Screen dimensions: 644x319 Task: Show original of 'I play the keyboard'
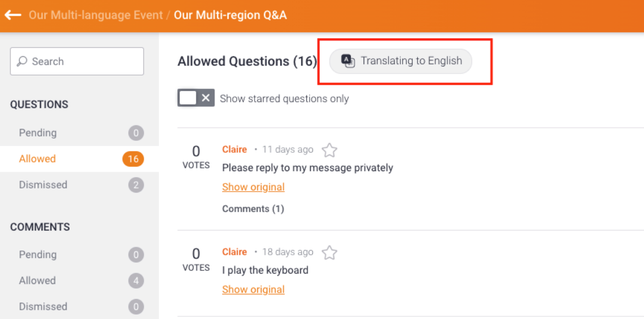click(x=253, y=290)
